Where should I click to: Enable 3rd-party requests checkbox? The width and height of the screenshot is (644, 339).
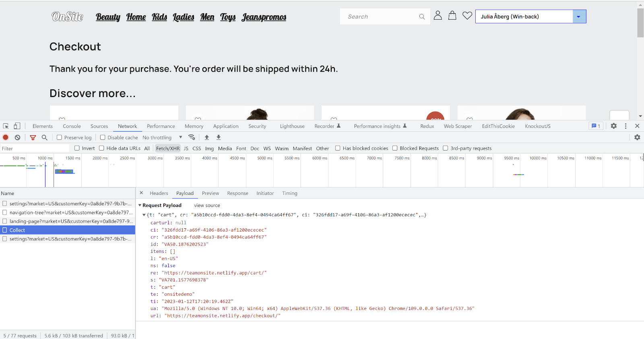(446, 148)
